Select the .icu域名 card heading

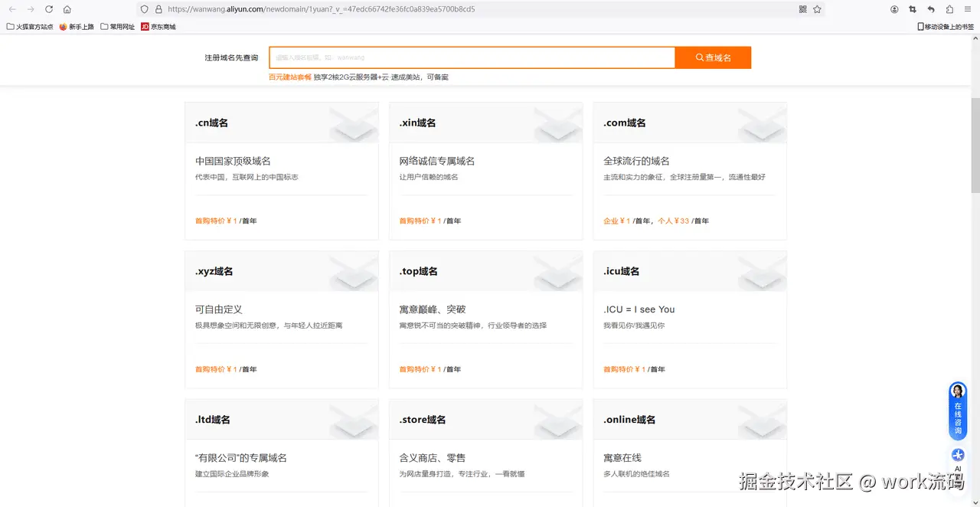621,271
